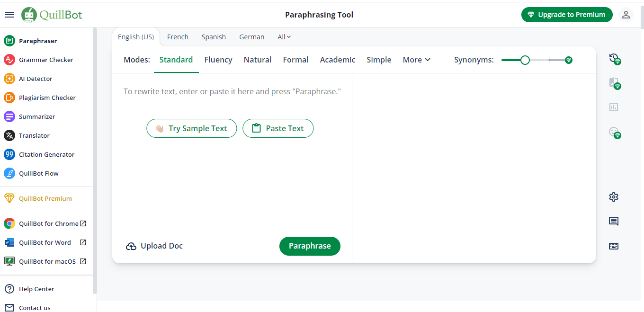
Task: Select the English (US) language tab
Action: (136, 37)
